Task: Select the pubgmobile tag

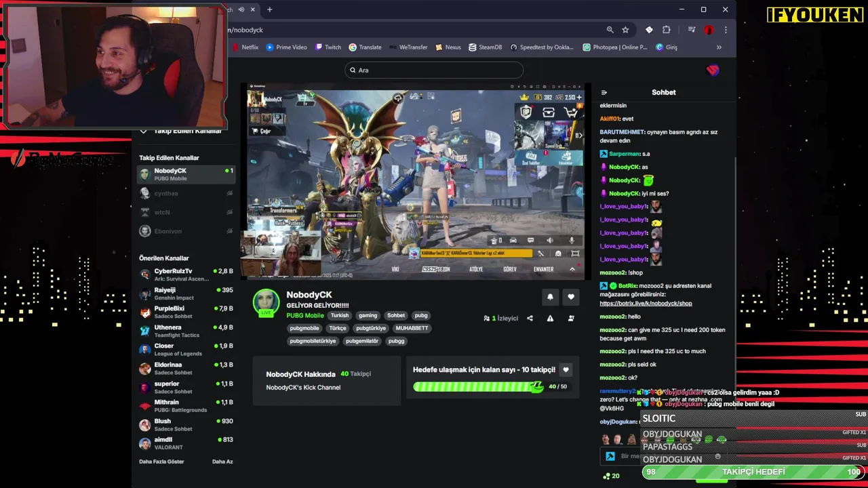Action: pyautogui.click(x=304, y=329)
